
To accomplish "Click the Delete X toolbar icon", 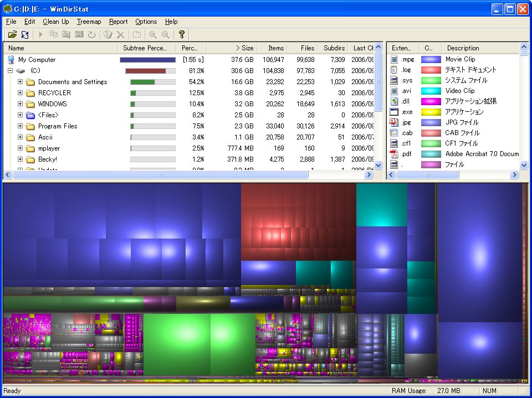I will tap(120, 34).
